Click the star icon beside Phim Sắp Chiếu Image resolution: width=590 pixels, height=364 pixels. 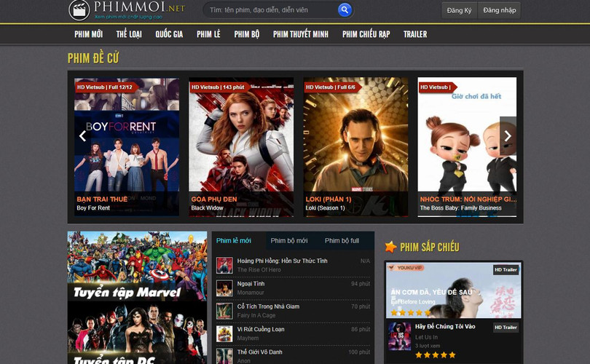(391, 247)
